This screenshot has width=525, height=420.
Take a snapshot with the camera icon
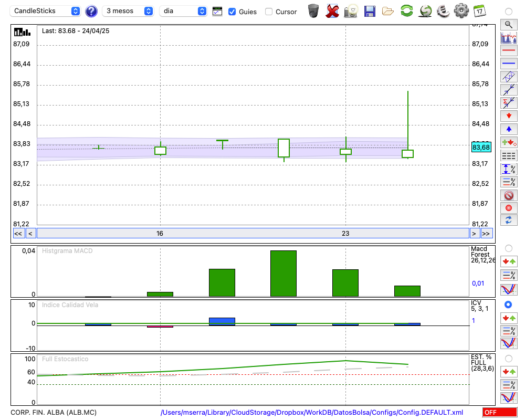351,11
